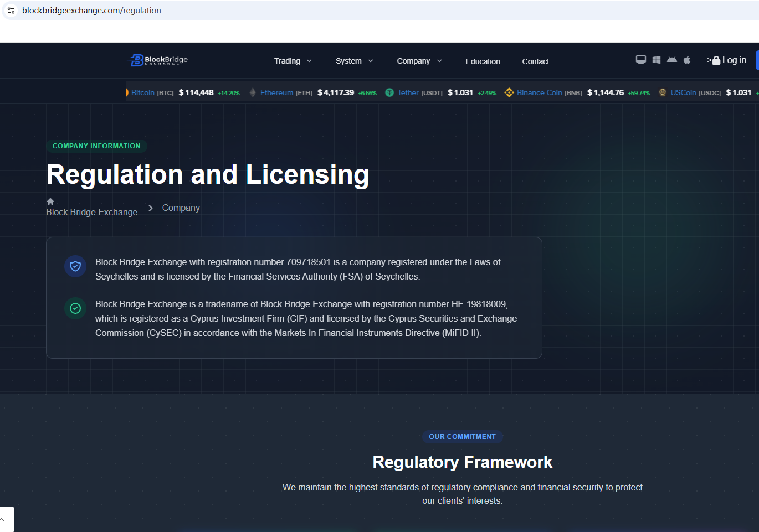The image size is (759, 532).
Task: Open the Education menu item
Action: (x=483, y=61)
